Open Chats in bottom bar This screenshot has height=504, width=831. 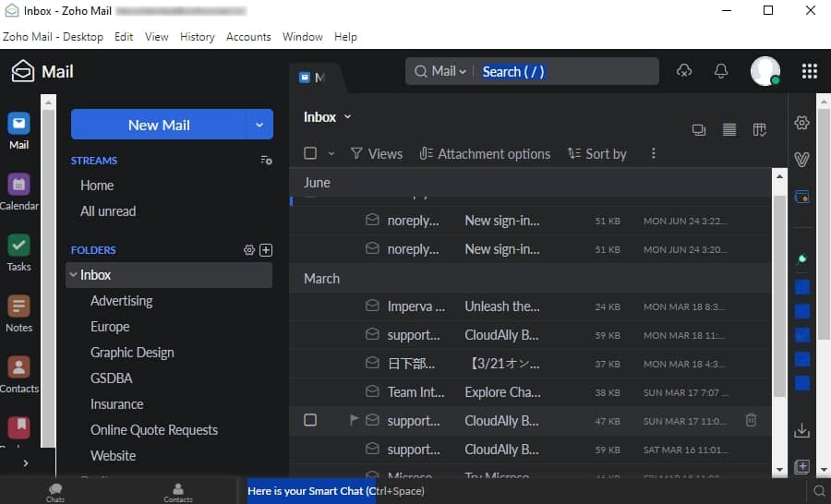[x=55, y=491]
